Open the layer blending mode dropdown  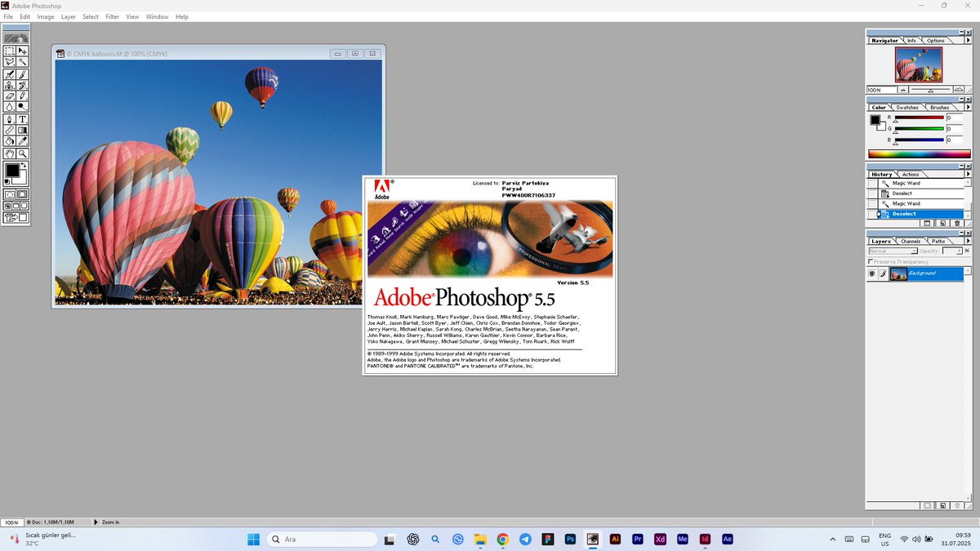[893, 251]
